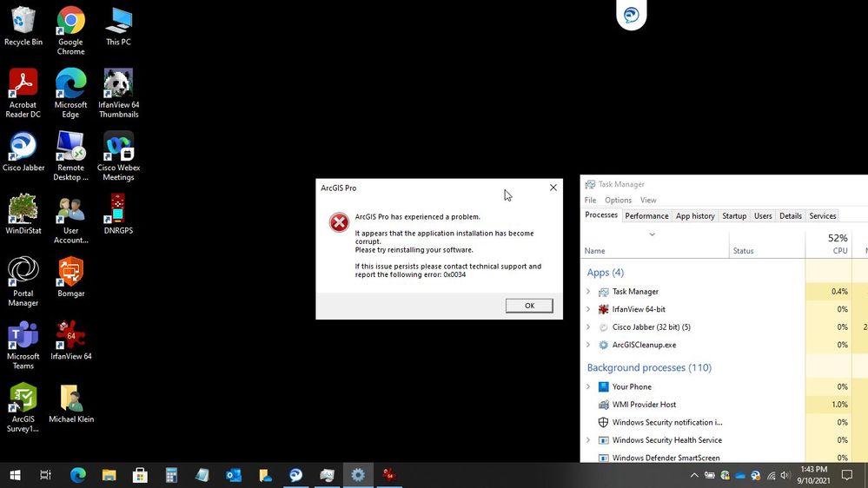Open Microsoft Store from the taskbar
The height and width of the screenshot is (488, 868).
(x=140, y=475)
